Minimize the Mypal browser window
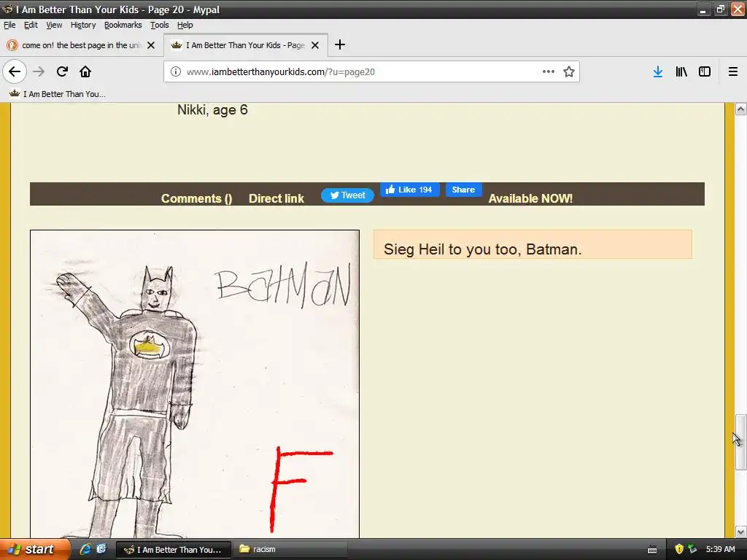This screenshot has width=747, height=560. click(x=703, y=9)
